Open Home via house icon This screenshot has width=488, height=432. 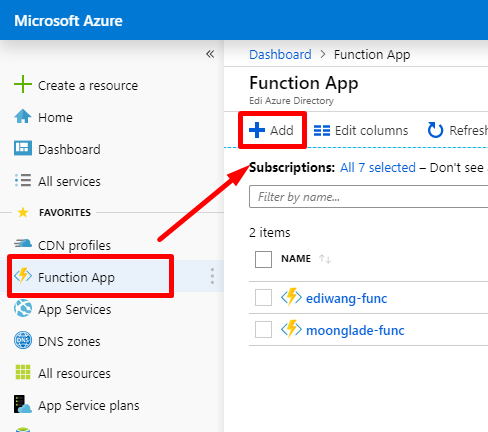pos(23,117)
